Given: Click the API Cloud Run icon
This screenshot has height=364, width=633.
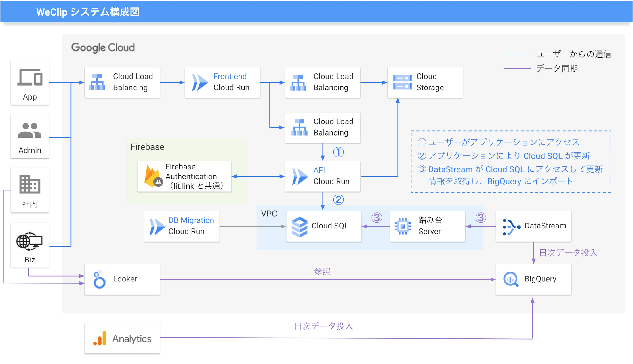Looking at the screenshot, I should (x=300, y=176).
